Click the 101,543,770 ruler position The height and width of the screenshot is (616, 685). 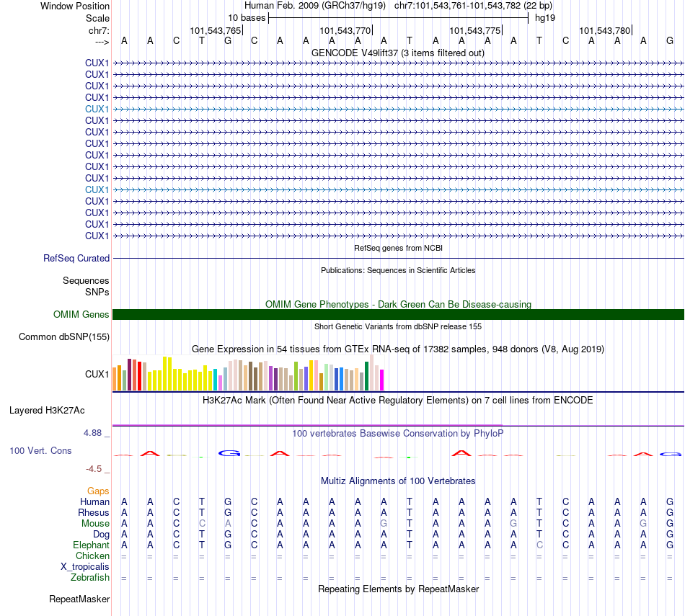(345, 30)
